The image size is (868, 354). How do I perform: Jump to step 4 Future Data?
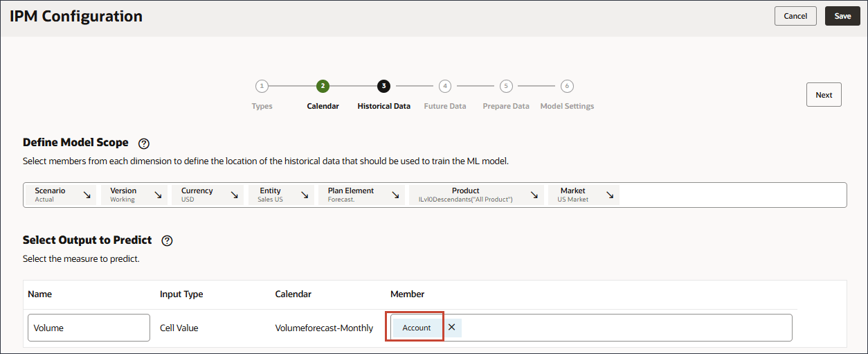tap(445, 87)
